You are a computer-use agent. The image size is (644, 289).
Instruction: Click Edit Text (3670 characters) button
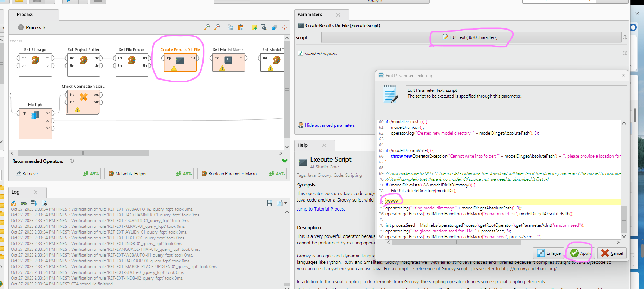(471, 37)
